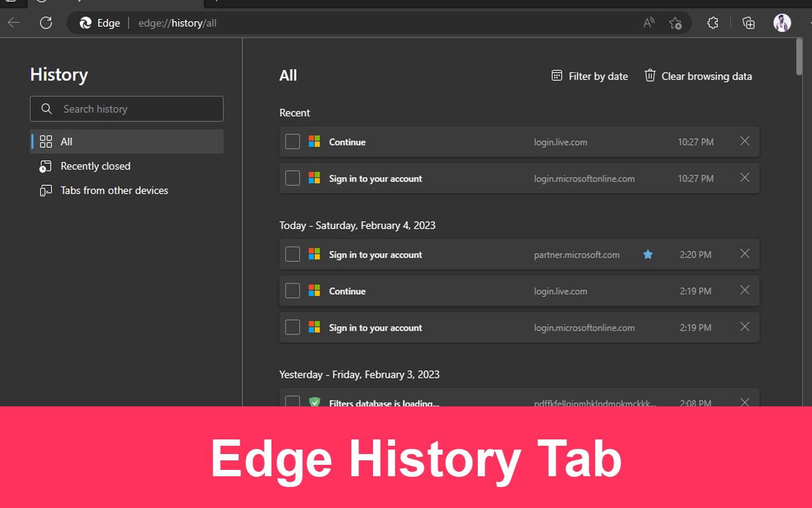
Task: Click the Recent section heading
Action: point(294,113)
